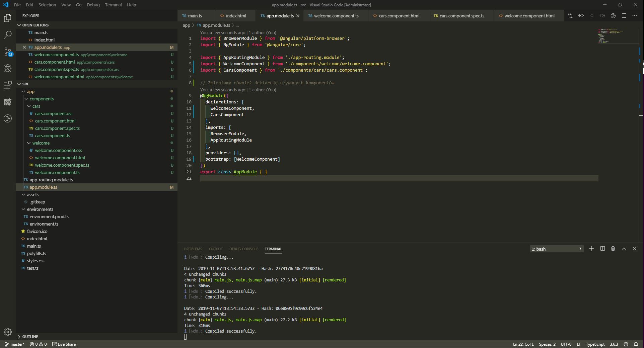Switch to the index.html editor tab
The height and width of the screenshot is (348, 644).
click(236, 16)
